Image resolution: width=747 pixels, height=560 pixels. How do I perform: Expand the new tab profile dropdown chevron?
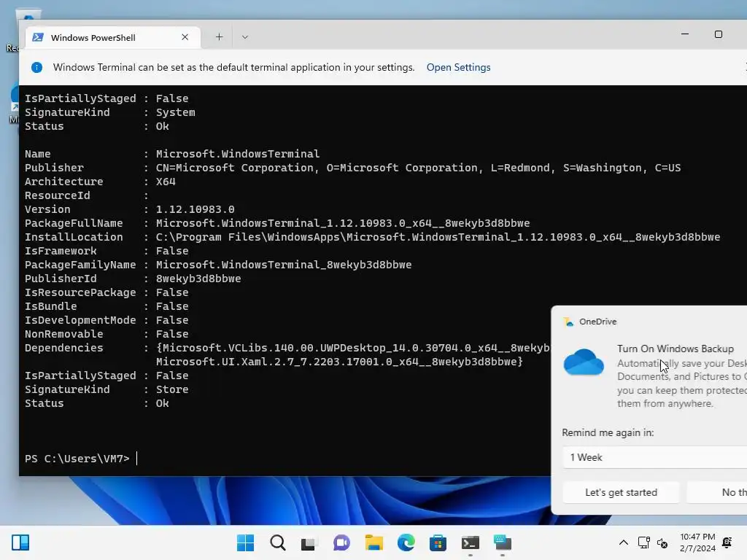(245, 37)
